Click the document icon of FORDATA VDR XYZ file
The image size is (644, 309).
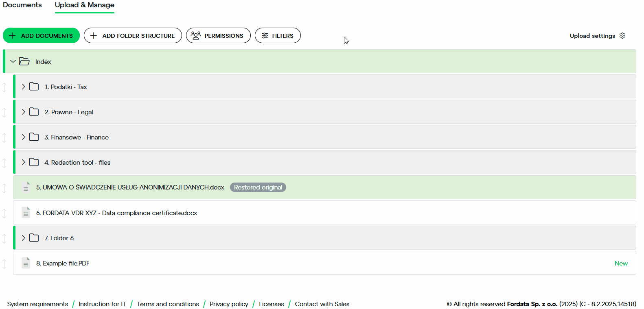coord(26,212)
